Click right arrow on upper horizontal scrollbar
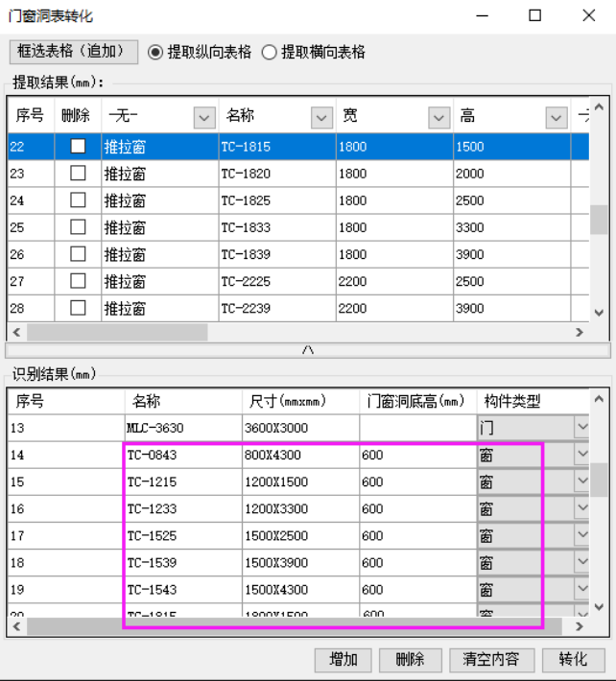 tap(579, 332)
